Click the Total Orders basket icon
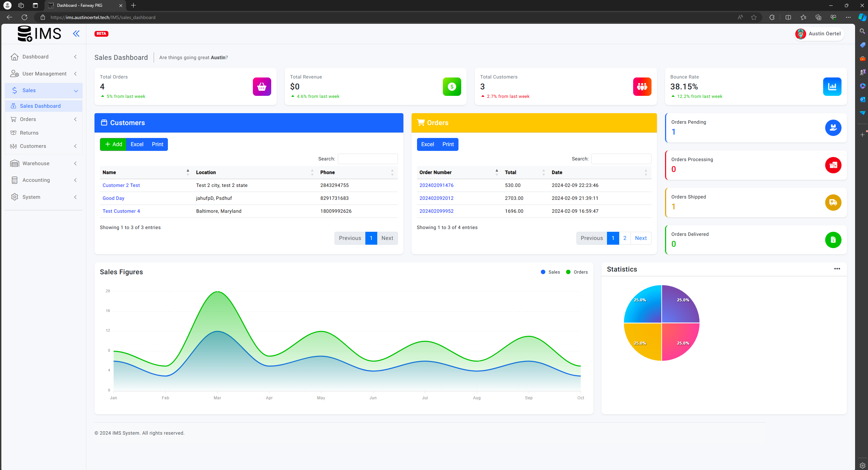The height and width of the screenshot is (470, 868). [x=262, y=87]
